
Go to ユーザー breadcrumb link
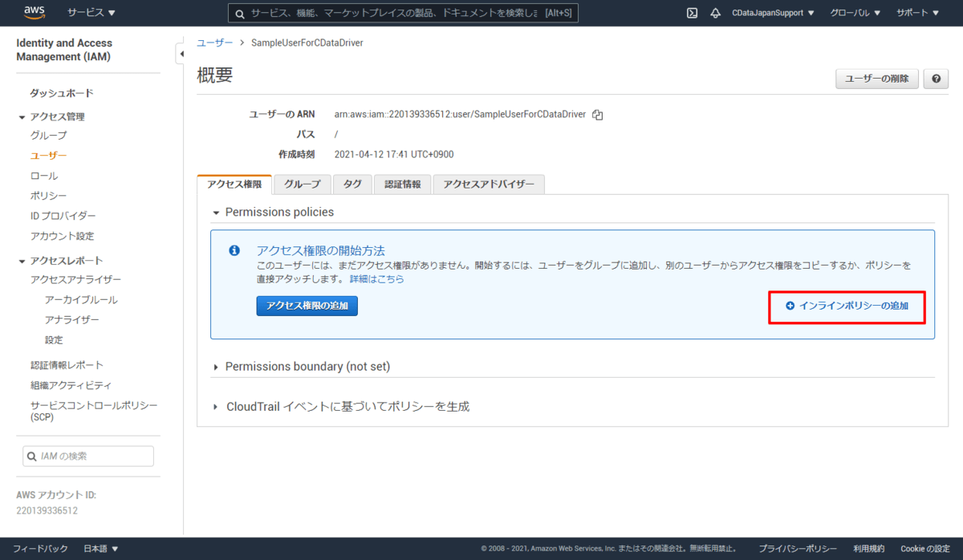[215, 43]
